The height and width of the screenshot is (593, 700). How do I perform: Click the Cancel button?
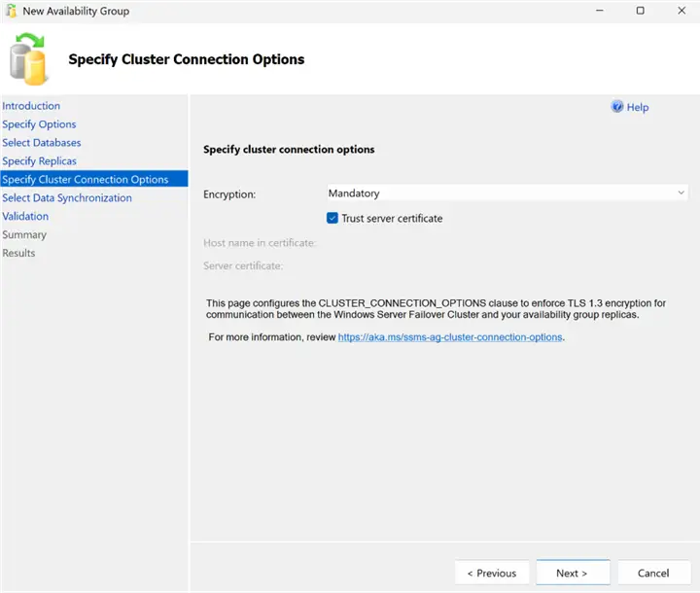[x=653, y=573]
